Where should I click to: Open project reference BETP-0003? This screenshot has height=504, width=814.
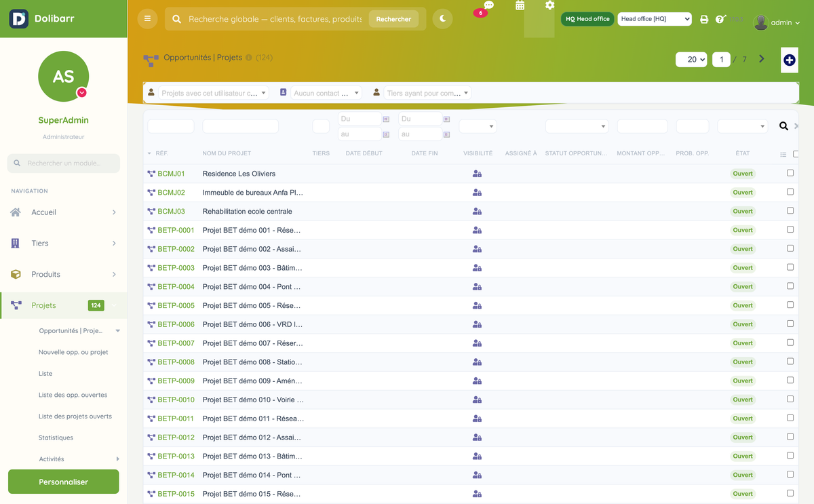tap(176, 268)
